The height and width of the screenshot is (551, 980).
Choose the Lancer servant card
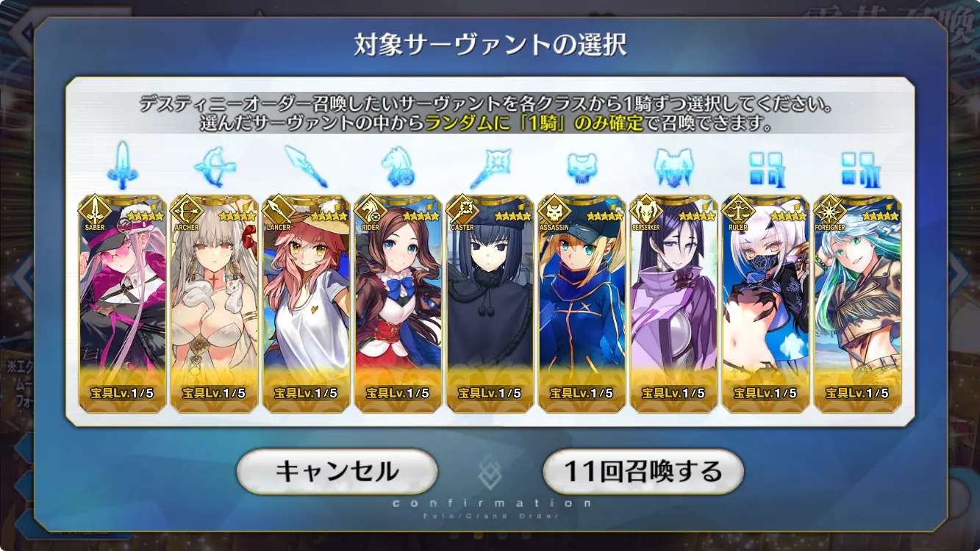(x=306, y=303)
